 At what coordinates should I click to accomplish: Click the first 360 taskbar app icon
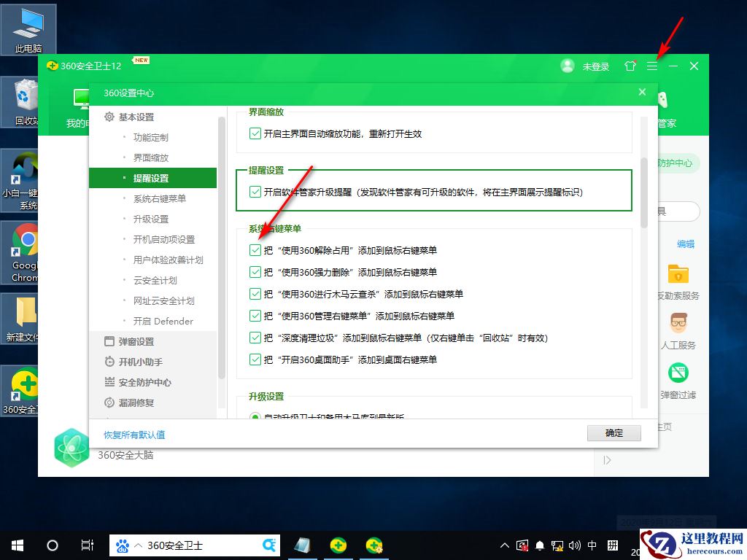pyautogui.click(x=338, y=545)
